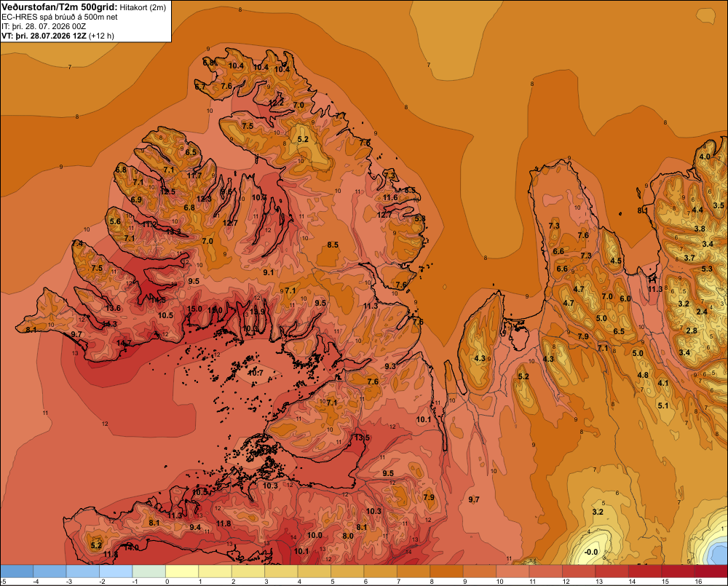The width and height of the screenshot is (728, 586).
Task: Select the legend swatch between 8 and 9
Action: (x=447, y=571)
